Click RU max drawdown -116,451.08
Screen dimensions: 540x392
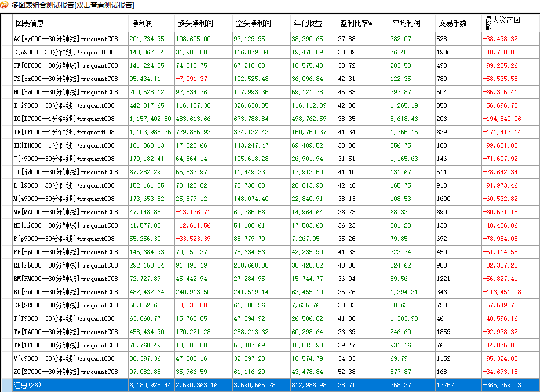click(502, 292)
